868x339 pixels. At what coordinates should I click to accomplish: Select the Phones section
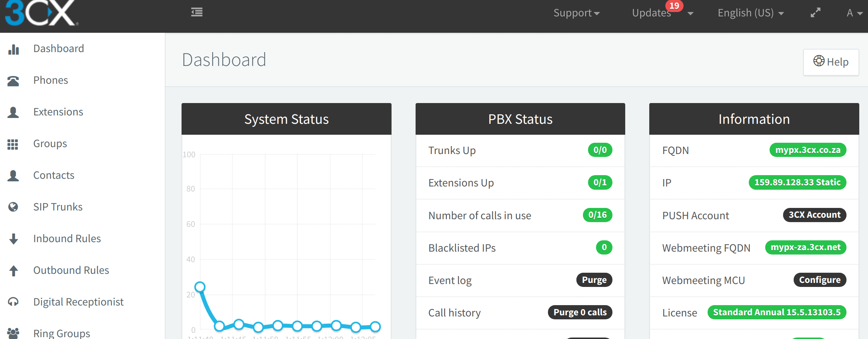pyautogui.click(x=50, y=80)
